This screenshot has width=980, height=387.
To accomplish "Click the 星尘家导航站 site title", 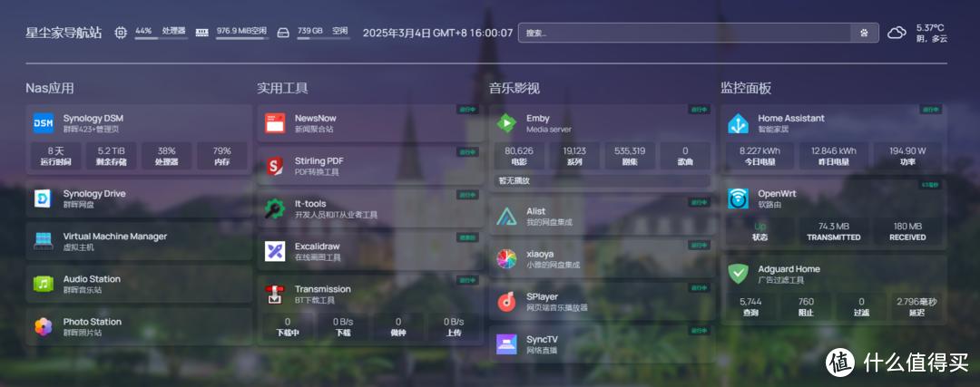I will (64, 33).
